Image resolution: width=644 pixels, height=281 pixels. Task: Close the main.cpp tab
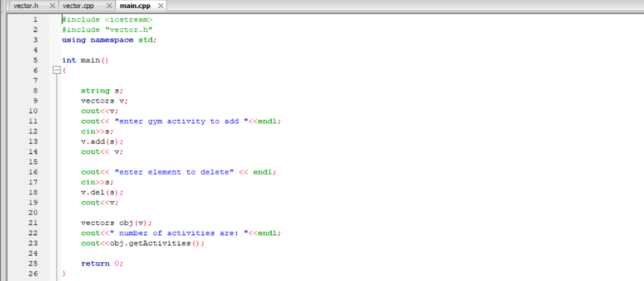pyautogui.click(x=160, y=6)
